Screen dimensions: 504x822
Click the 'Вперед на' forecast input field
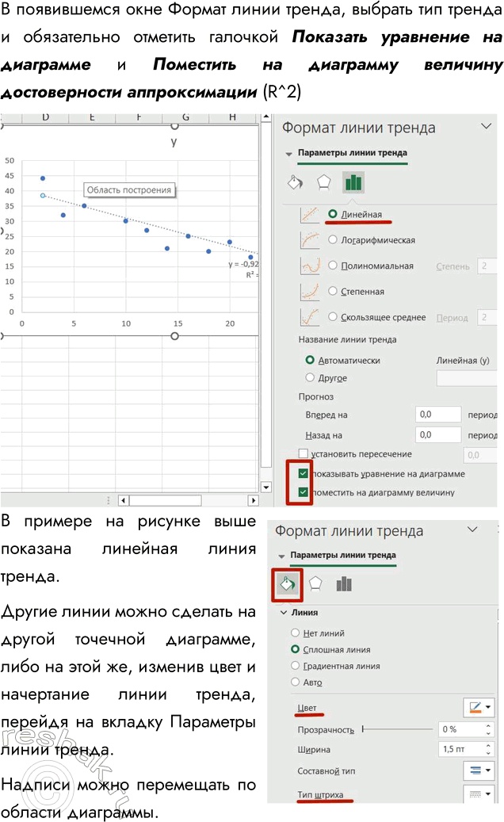[x=438, y=415]
